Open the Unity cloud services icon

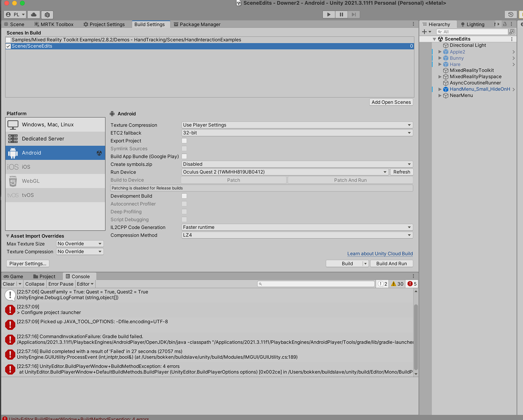pyautogui.click(x=34, y=14)
